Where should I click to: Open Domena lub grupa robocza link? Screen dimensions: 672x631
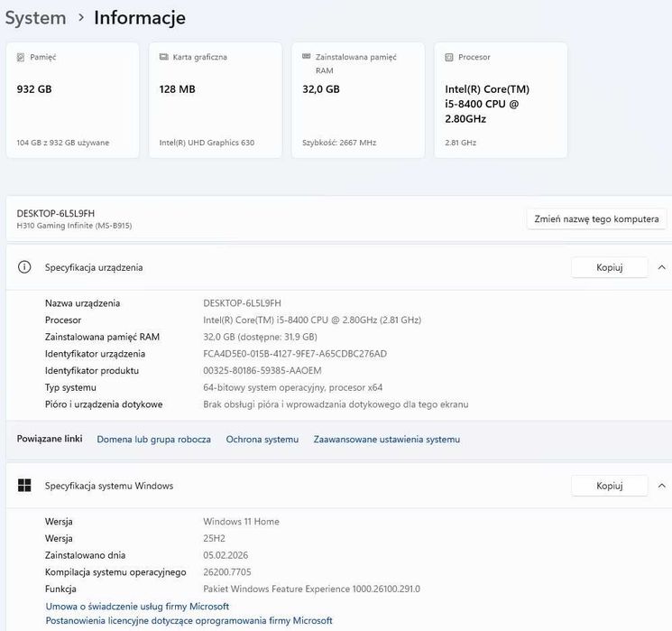[153, 440]
